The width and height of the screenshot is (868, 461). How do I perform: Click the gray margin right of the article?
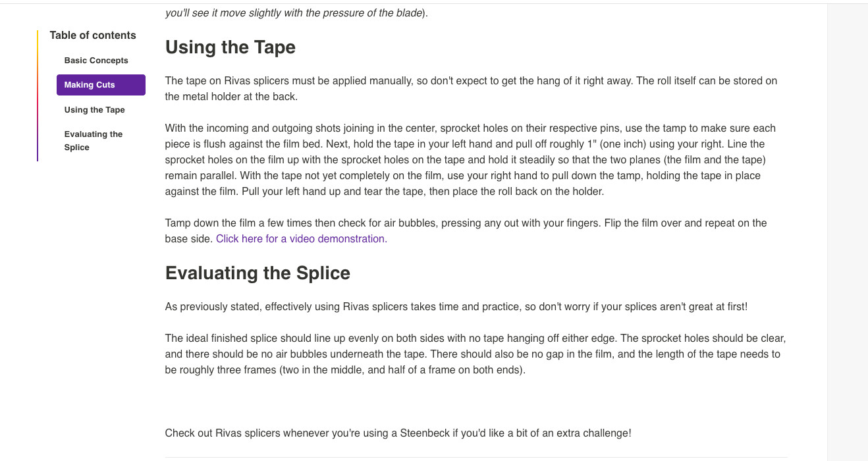click(x=847, y=230)
